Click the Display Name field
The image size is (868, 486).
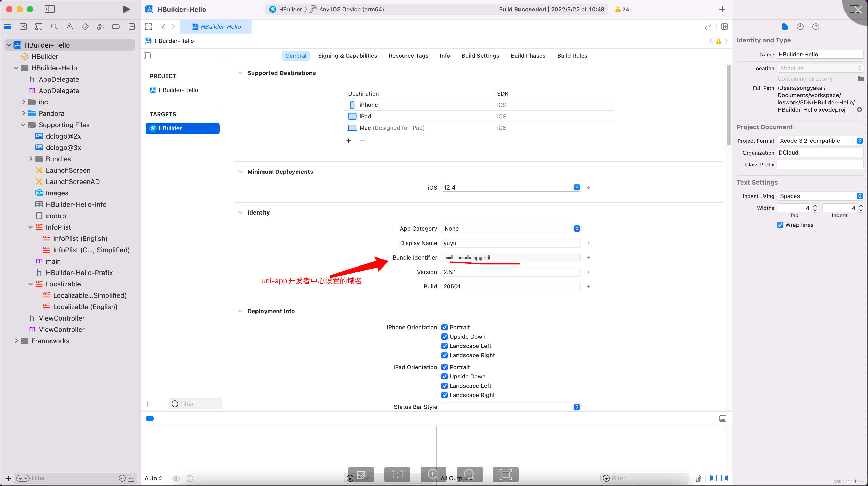tap(511, 243)
